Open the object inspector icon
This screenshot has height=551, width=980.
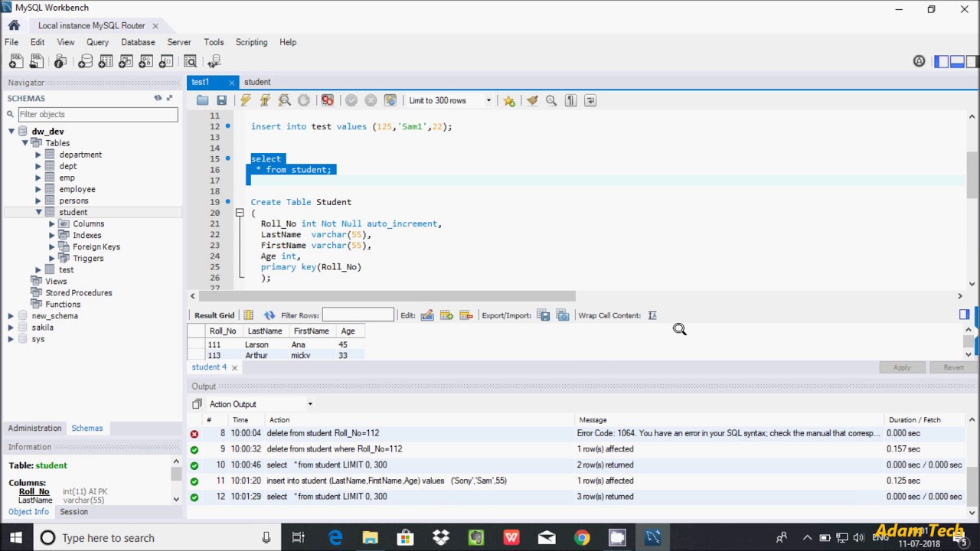pos(60,62)
